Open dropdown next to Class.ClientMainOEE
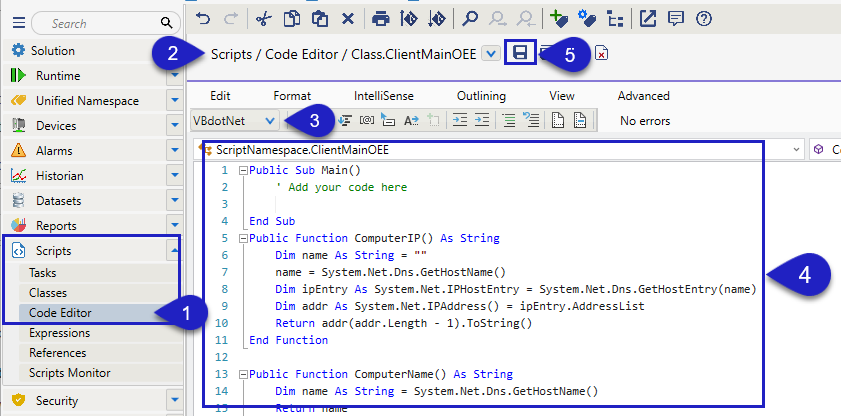841x416 pixels. tap(490, 54)
